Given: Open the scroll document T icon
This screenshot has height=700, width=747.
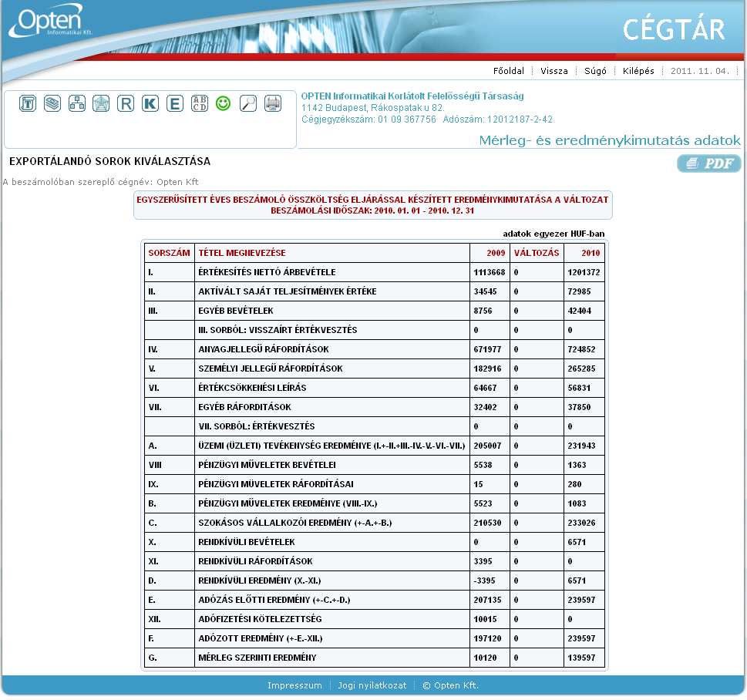Looking at the screenshot, I should point(28,103).
